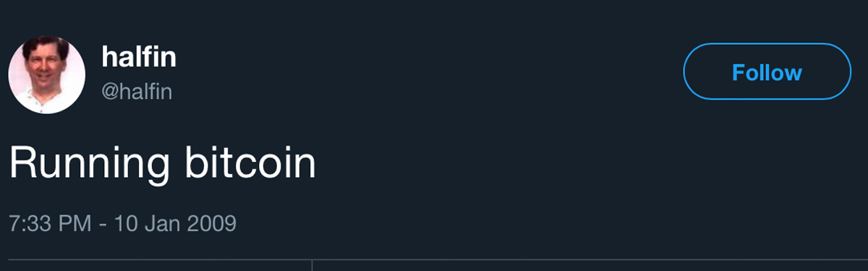Click the Follow button
The width and height of the screenshot is (868, 271).
(767, 72)
